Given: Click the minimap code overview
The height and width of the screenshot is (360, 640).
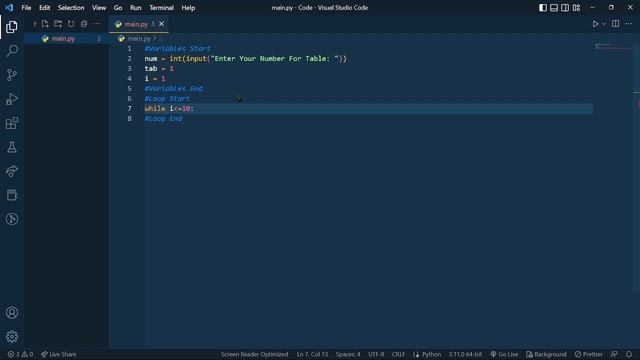Looking at the screenshot, I should coord(613,46).
